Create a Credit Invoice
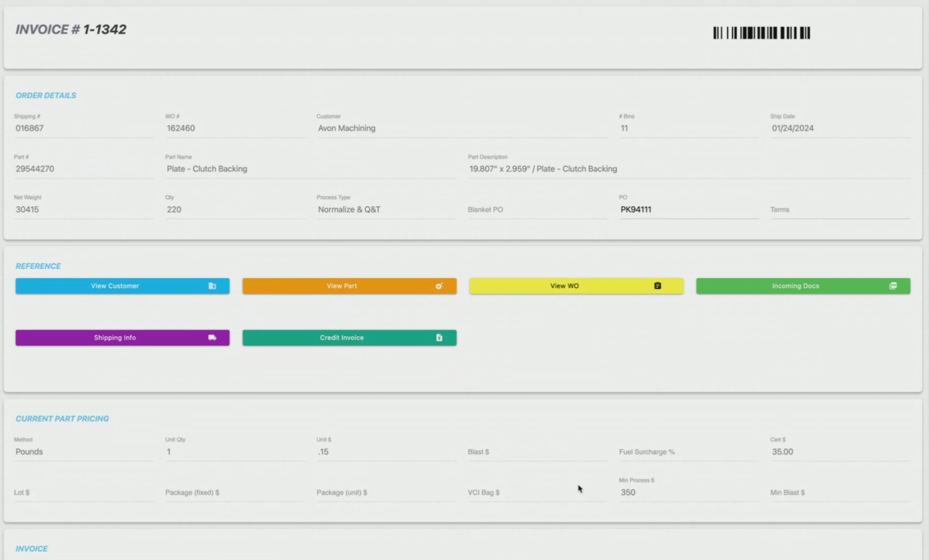Screen dimensions: 929x560 click(x=349, y=337)
